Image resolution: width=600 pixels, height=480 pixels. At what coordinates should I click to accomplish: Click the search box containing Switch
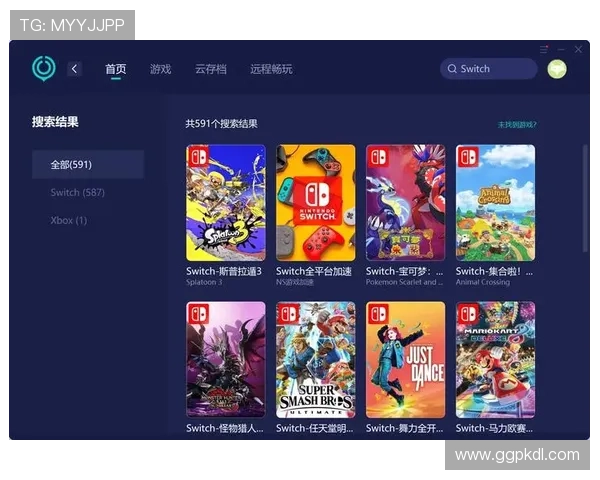[x=489, y=69]
